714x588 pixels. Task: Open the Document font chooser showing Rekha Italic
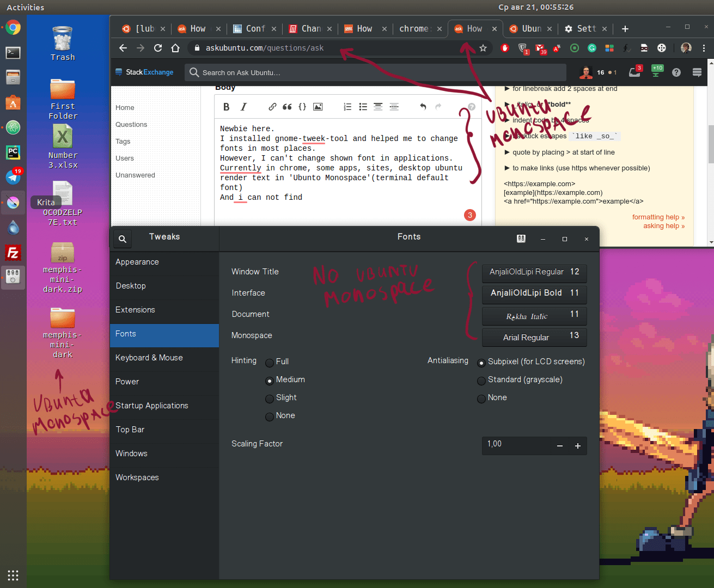click(534, 316)
